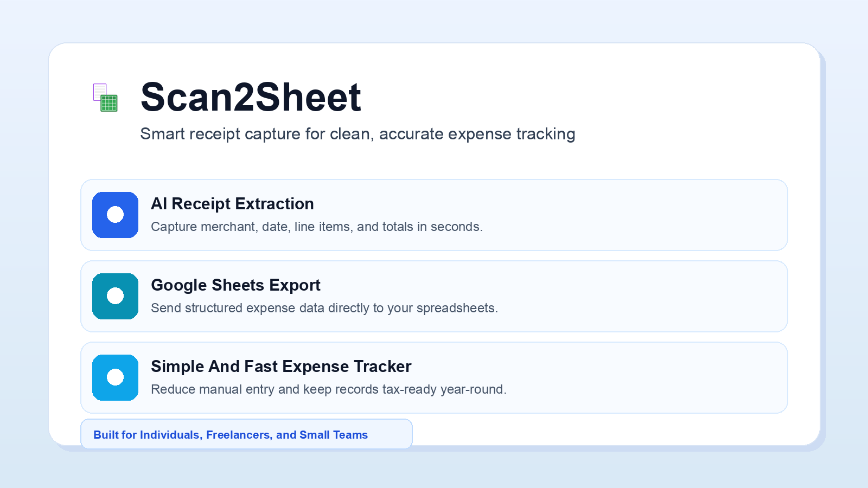Click the 'Smart receipt capture' tagline
Viewport: 868px width, 488px height.
click(x=358, y=134)
